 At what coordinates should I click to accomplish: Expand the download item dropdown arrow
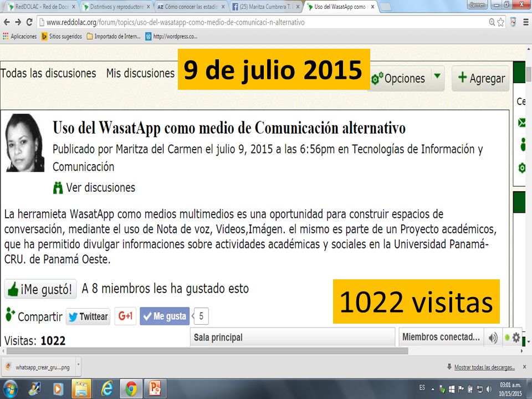tap(78, 365)
